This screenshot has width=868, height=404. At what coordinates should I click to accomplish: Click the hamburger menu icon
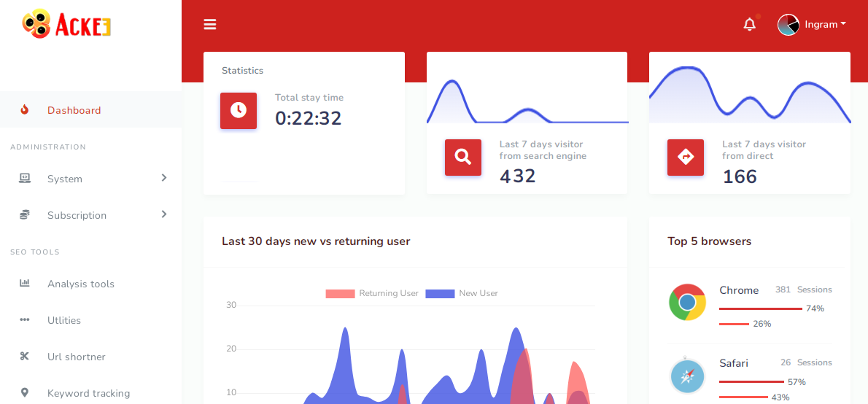[210, 25]
